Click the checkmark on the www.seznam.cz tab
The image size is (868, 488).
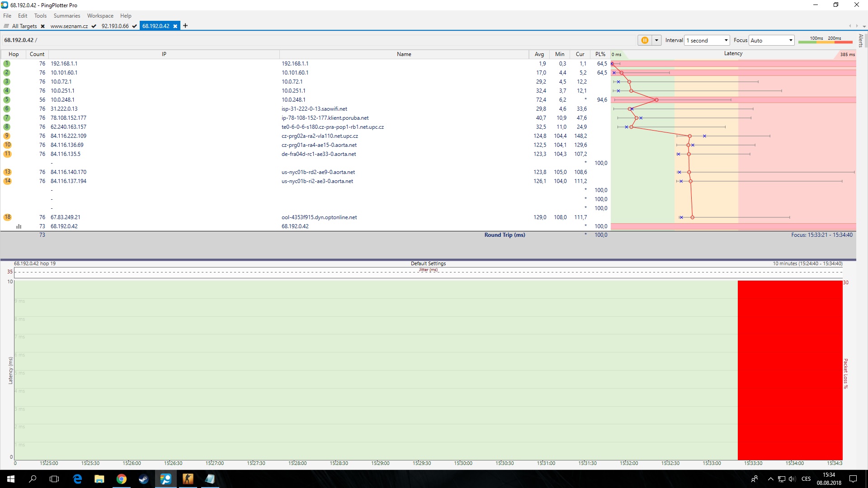[94, 26]
